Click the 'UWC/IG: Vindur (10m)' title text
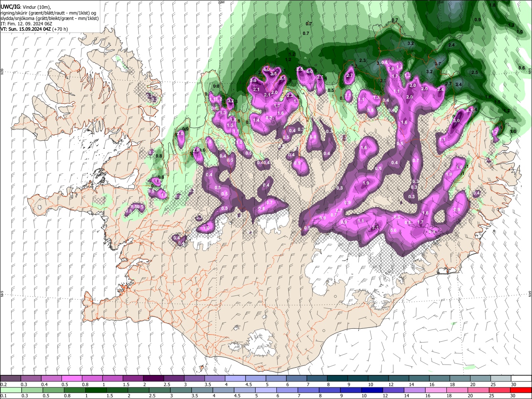 [x=25, y=7]
